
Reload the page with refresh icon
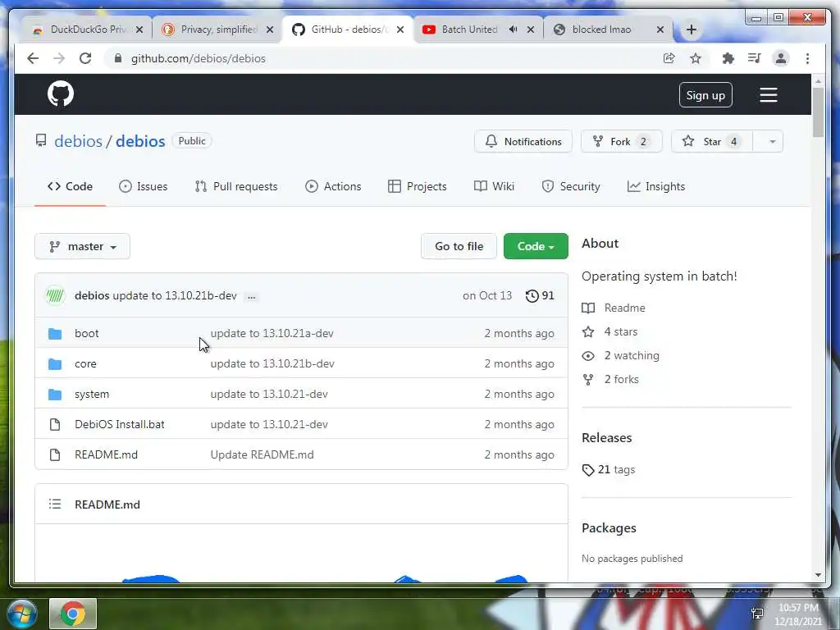[85, 58]
